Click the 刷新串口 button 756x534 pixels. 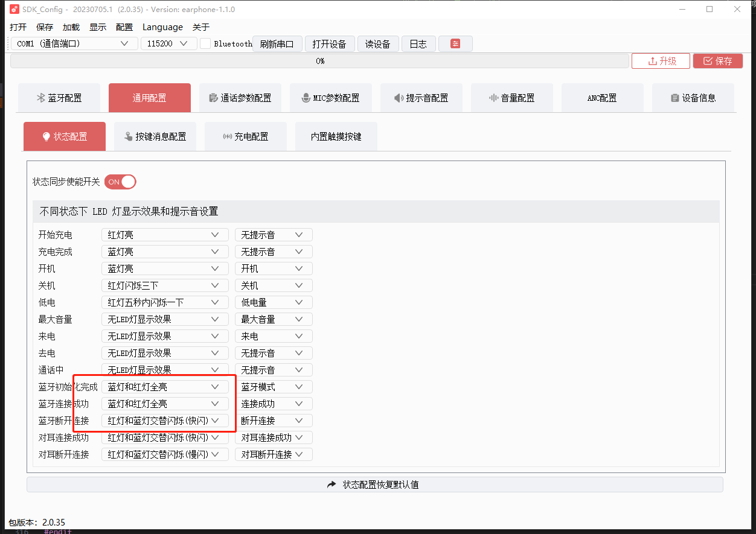point(277,44)
